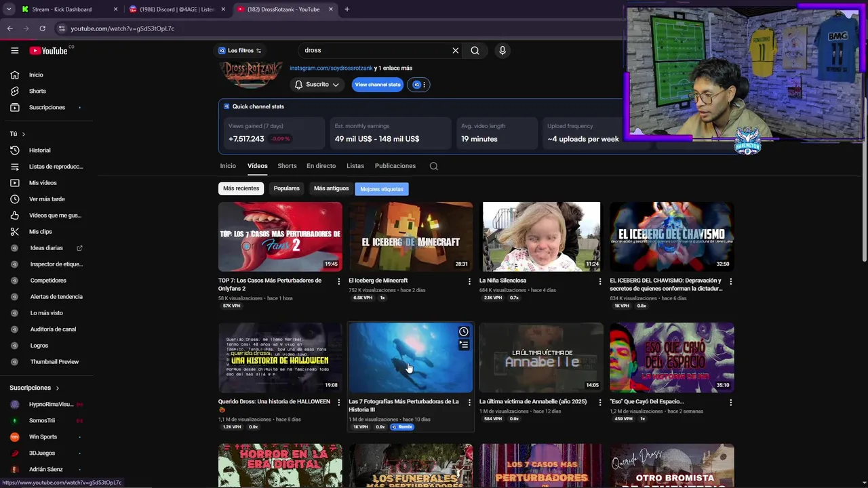Open the extension menu beside View channel stats
Image resolution: width=868 pixels, height=488 pixels.
pos(418,85)
